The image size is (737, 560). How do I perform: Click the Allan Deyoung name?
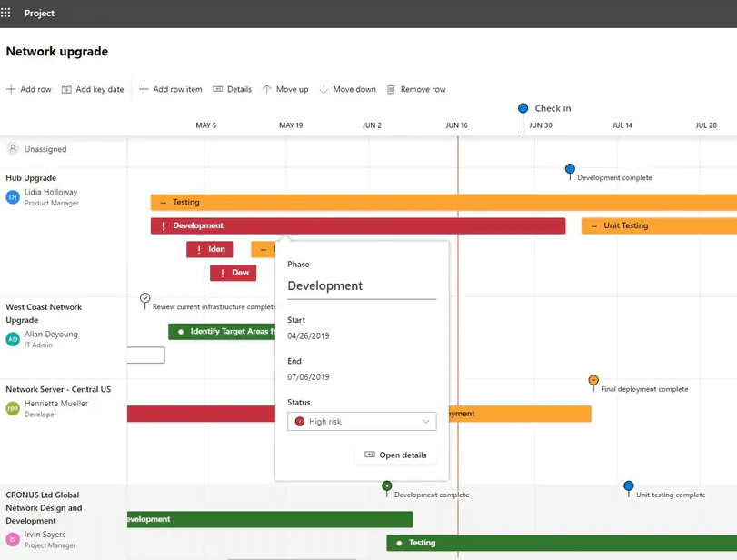[x=51, y=334]
